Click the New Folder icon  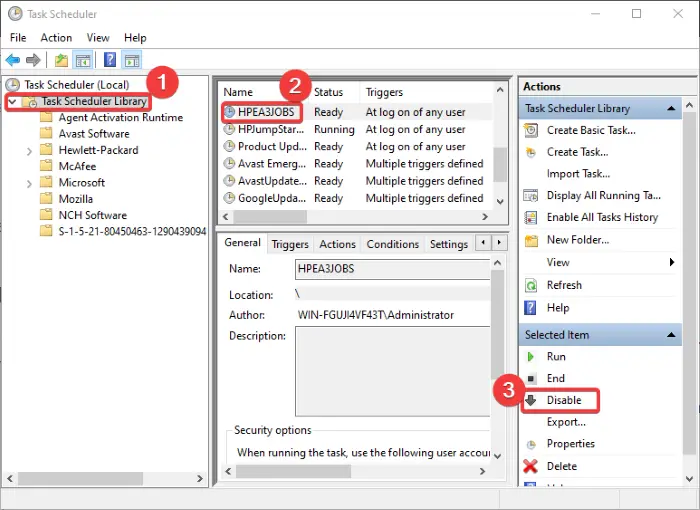pyautogui.click(x=531, y=241)
